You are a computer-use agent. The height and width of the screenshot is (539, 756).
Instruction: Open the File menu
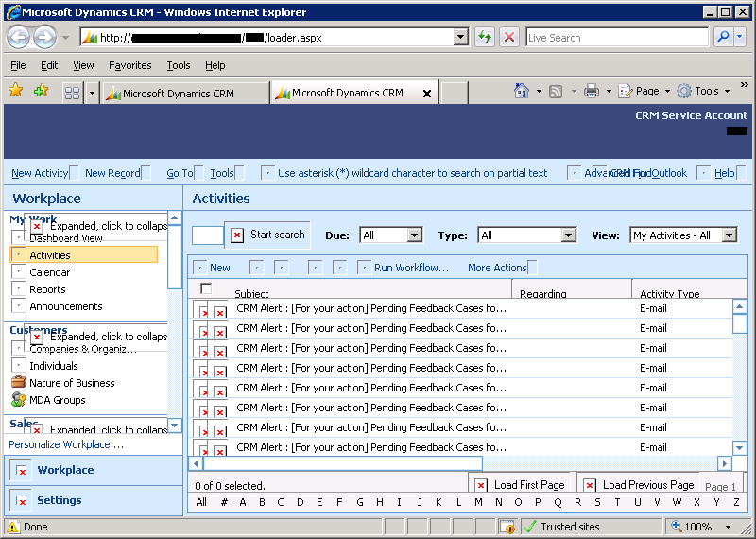point(18,65)
